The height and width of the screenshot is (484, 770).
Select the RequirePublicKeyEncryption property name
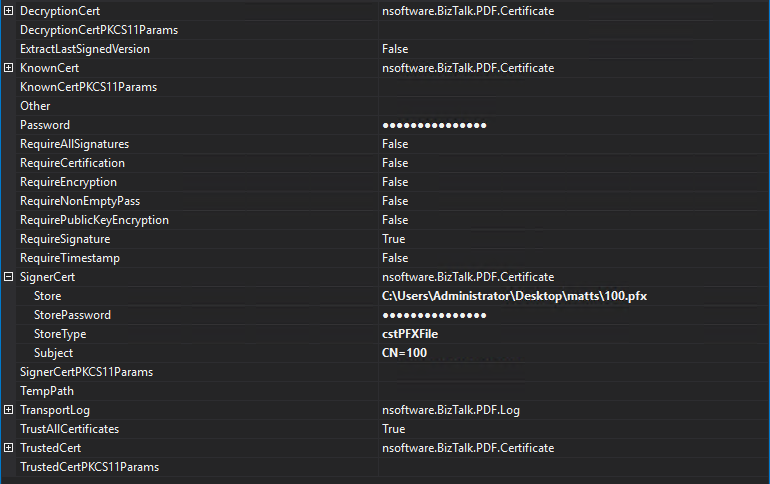tap(94, 220)
